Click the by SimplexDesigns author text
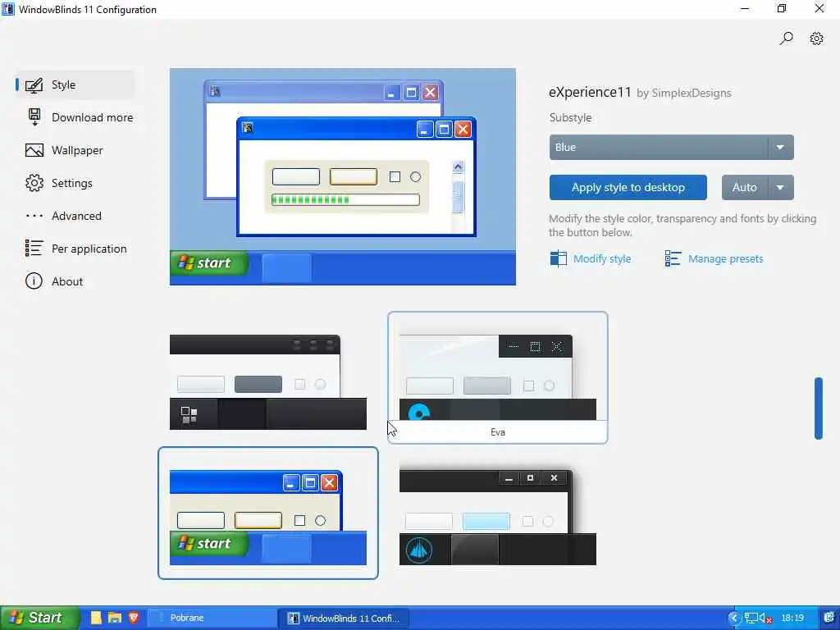 tap(683, 94)
